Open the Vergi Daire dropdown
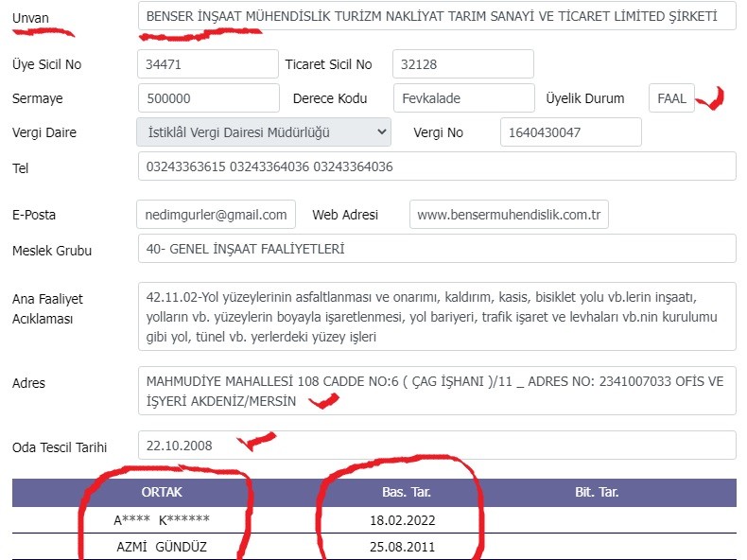 (264, 132)
